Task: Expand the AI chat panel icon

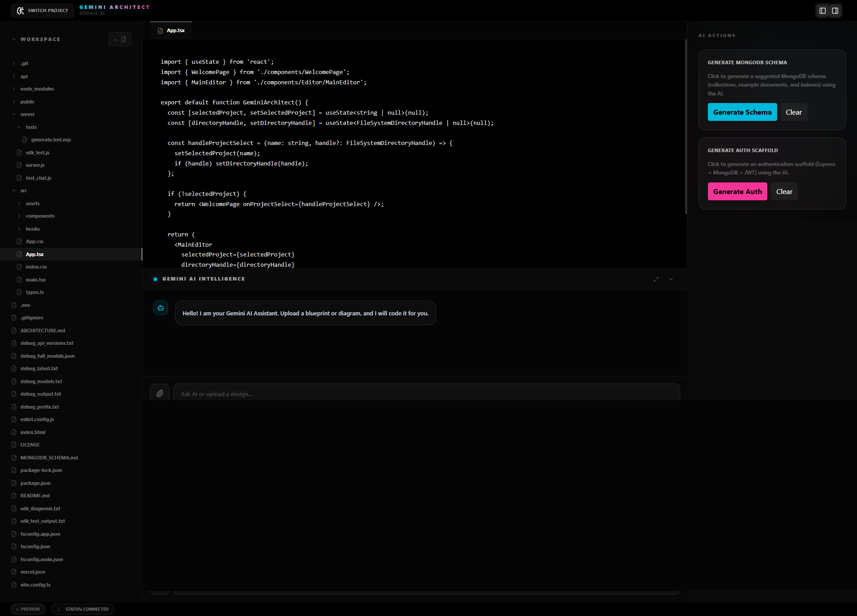Action: click(x=656, y=279)
